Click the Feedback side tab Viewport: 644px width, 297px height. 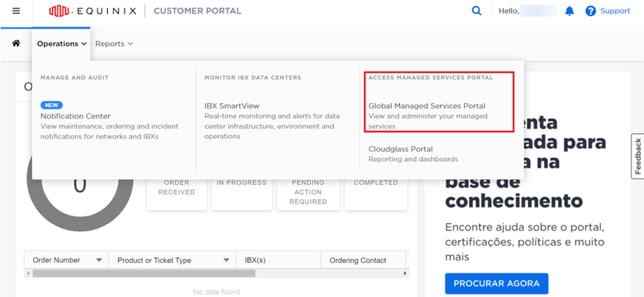pyautogui.click(x=638, y=156)
